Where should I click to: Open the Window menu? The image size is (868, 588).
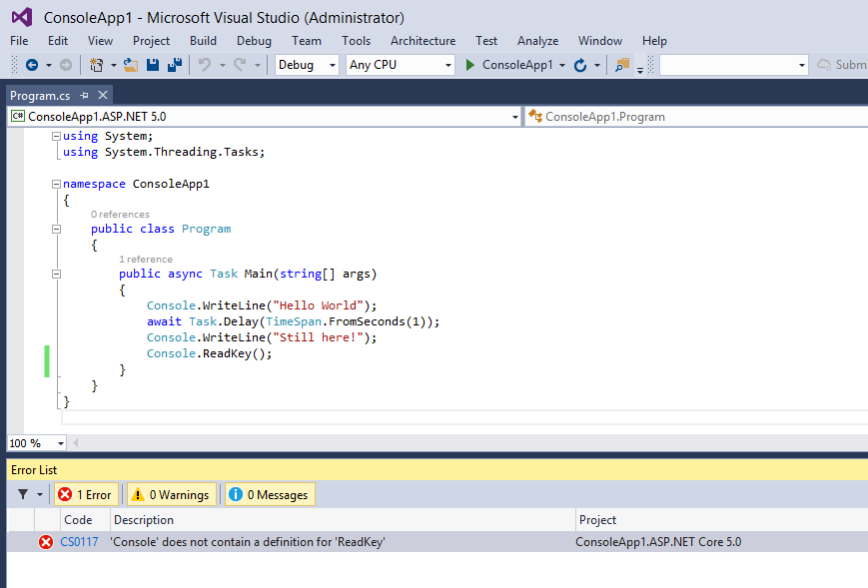point(600,41)
